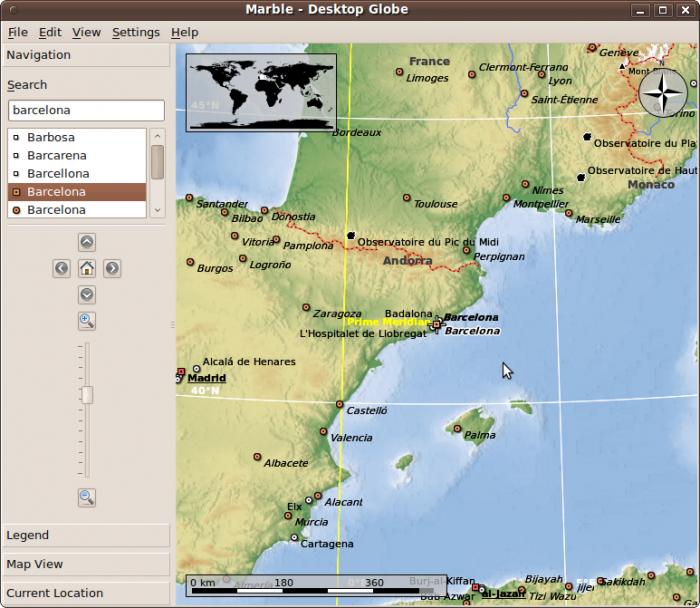
Task: Click the zoom in magnifier icon
Action: pyautogui.click(x=87, y=321)
